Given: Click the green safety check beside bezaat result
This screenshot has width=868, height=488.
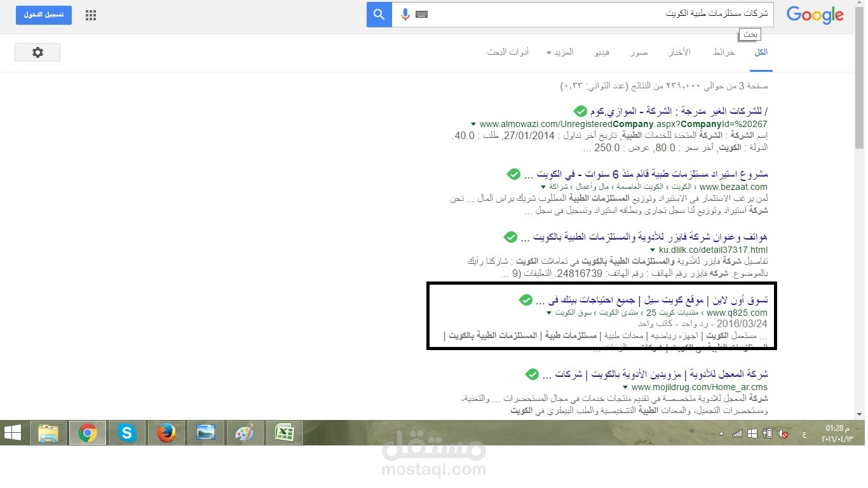Looking at the screenshot, I should point(513,173).
